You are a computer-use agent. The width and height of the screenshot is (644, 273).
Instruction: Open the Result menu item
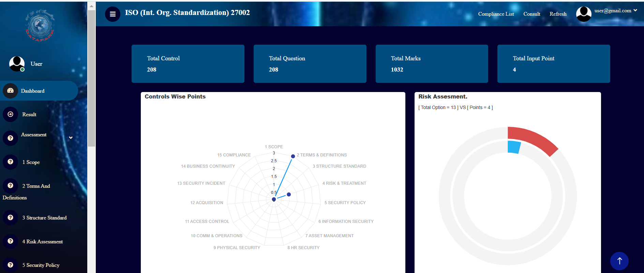pyautogui.click(x=29, y=115)
